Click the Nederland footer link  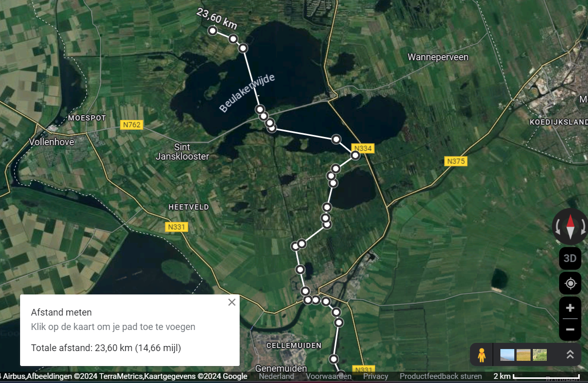coord(276,376)
